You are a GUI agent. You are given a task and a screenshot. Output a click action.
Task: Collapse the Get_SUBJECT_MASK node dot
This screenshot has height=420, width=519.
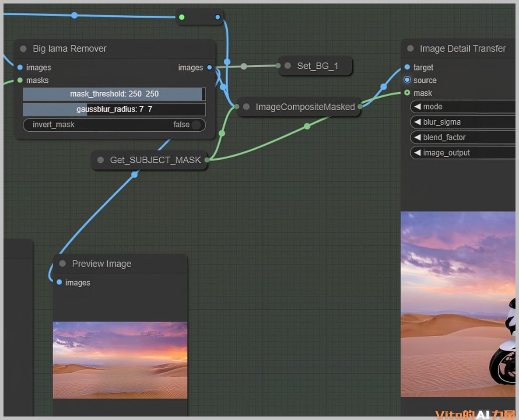(x=100, y=160)
